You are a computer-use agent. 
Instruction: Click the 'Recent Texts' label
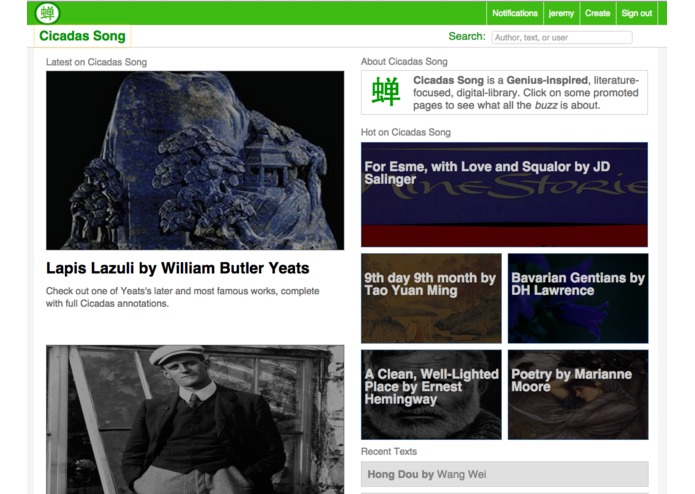(389, 451)
